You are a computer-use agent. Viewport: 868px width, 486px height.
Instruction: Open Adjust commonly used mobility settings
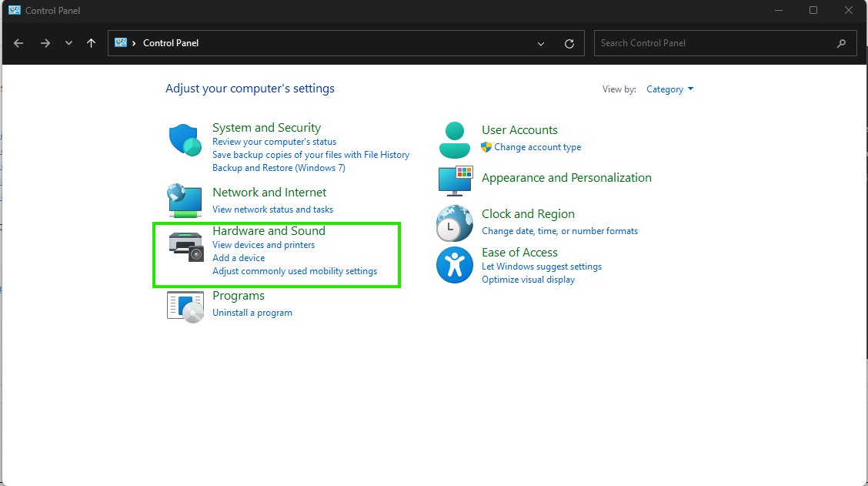295,271
